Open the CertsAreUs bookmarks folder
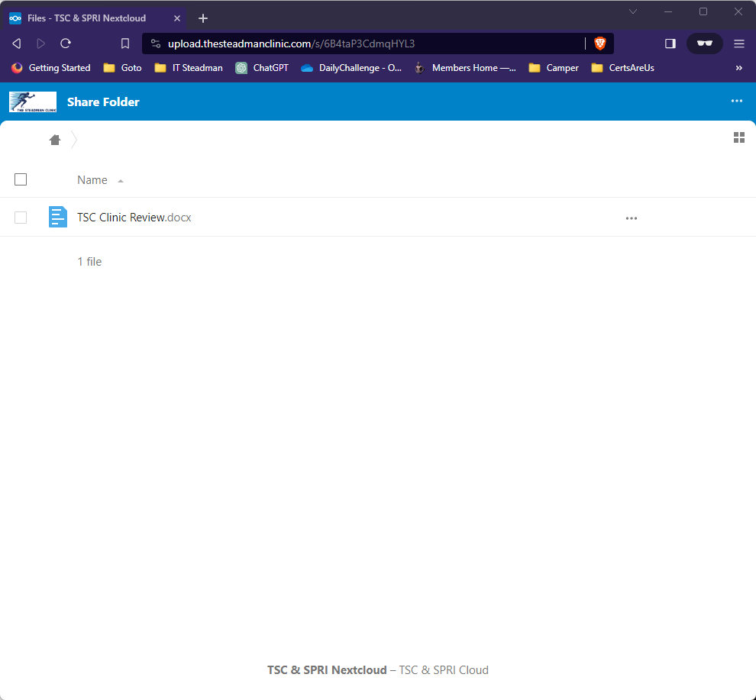The height and width of the screenshot is (700, 756). (623, 68)
